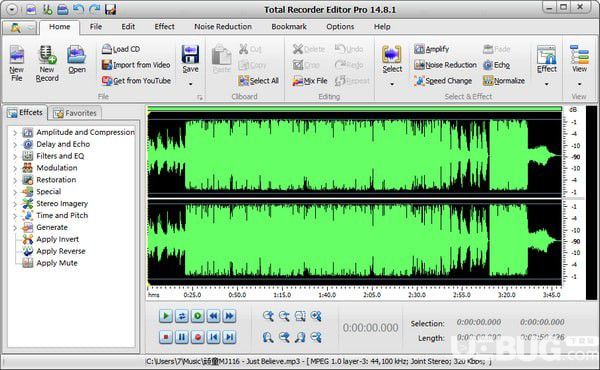Click the Rewind double-arrow button

point(214,316)
